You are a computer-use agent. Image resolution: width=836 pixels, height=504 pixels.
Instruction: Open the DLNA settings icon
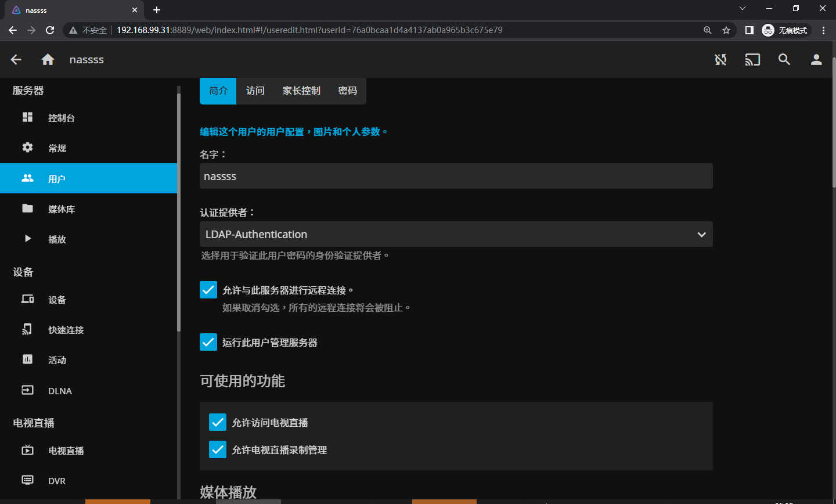(27, 390)
